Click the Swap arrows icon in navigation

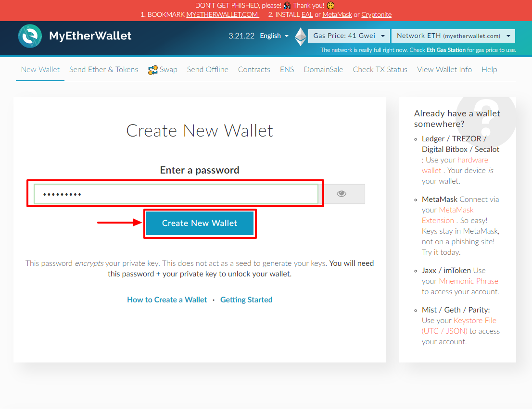click(152, 70)
